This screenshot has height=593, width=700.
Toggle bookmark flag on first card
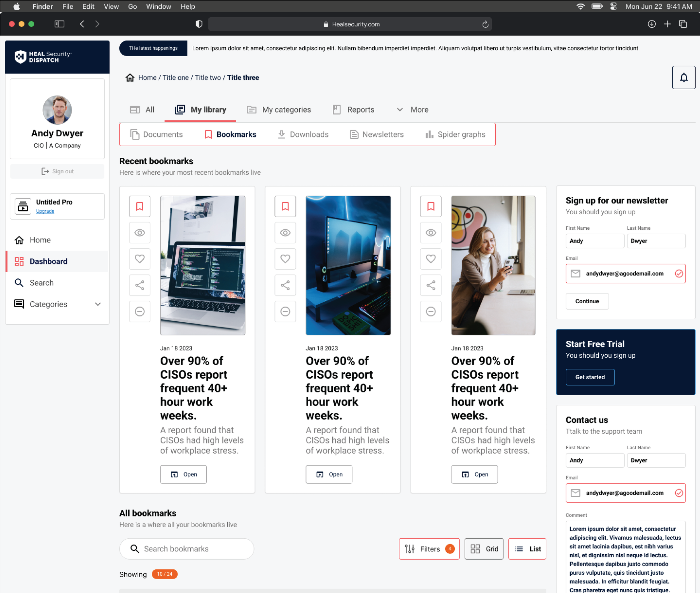click(139, 206)
